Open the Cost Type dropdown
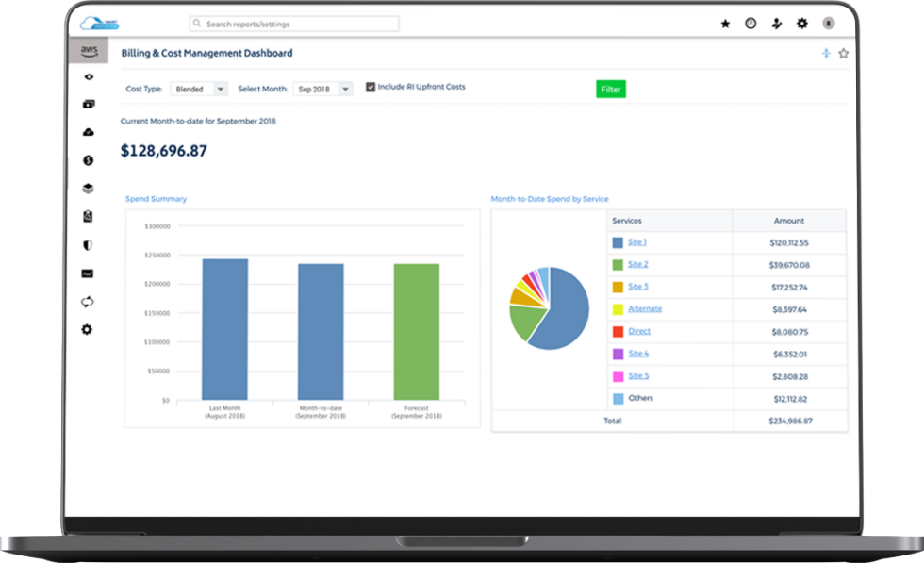Viewport: 924px width, 563px height. [199, 88]
